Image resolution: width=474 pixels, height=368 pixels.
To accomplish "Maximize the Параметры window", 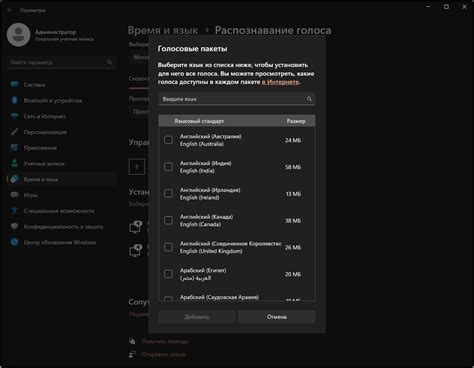I will pos(446,7).
